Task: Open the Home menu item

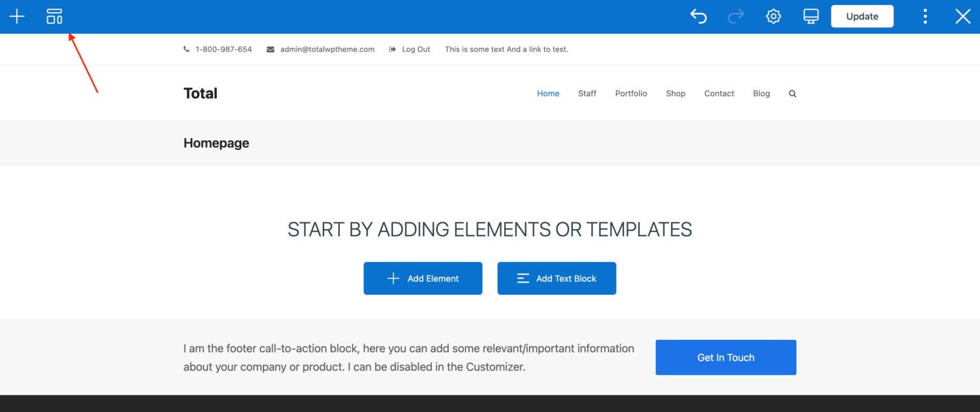Action: [547, 94]
